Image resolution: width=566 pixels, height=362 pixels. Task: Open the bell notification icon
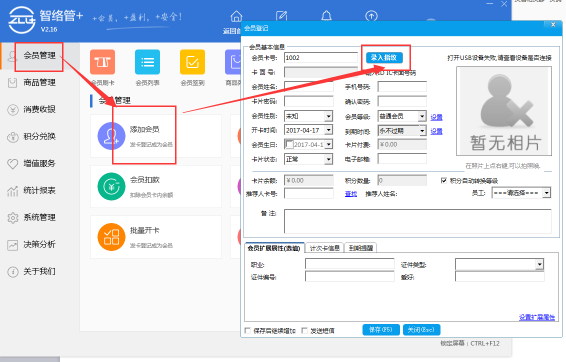click(x=326, y=16)
